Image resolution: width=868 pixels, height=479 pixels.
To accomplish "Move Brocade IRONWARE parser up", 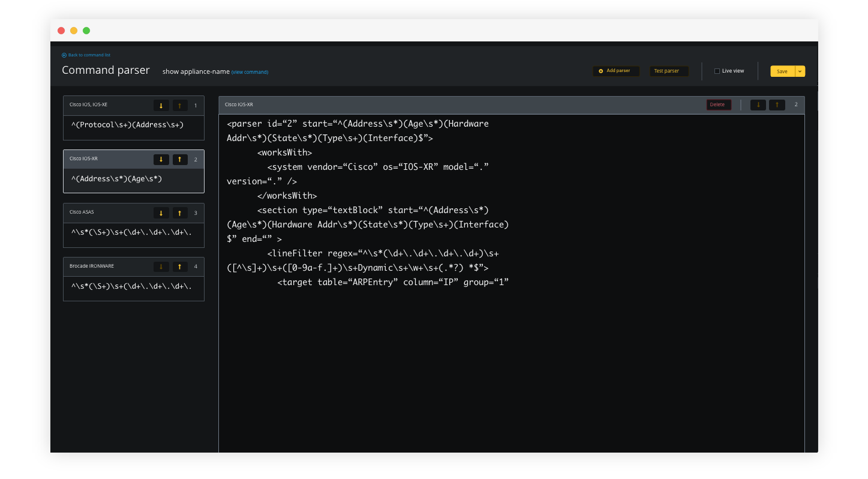I will click(180, 267).
